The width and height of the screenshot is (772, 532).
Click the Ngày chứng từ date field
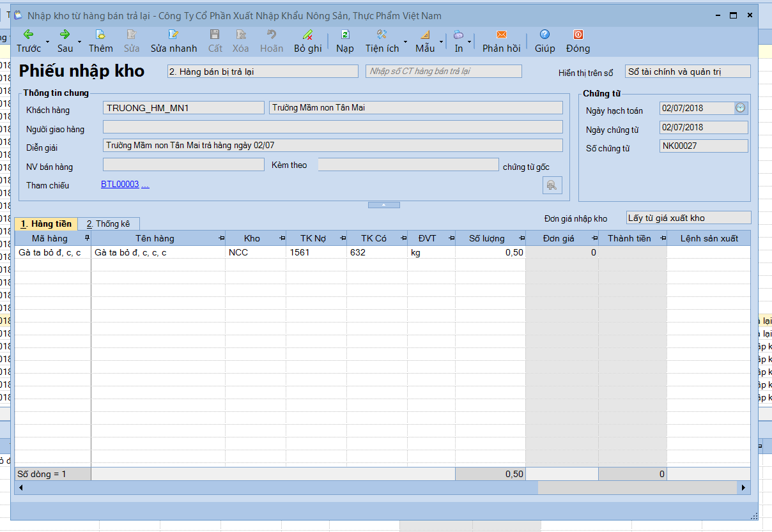[x=704, y=127]
